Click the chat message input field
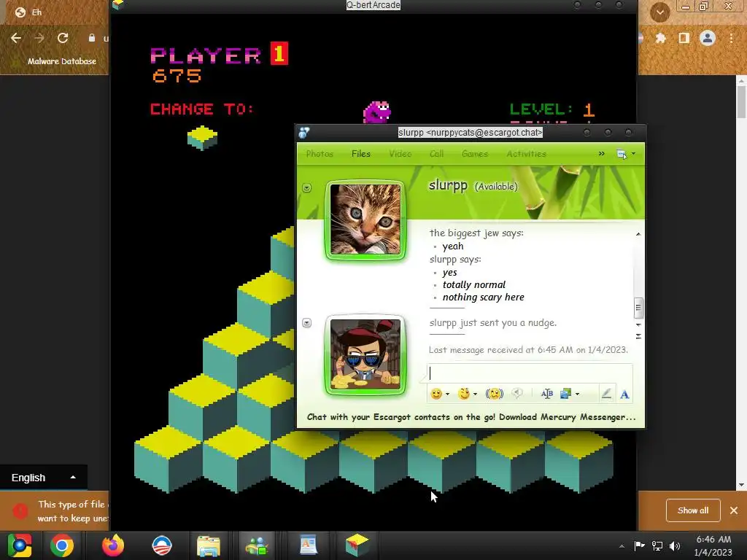 (530, 373)
